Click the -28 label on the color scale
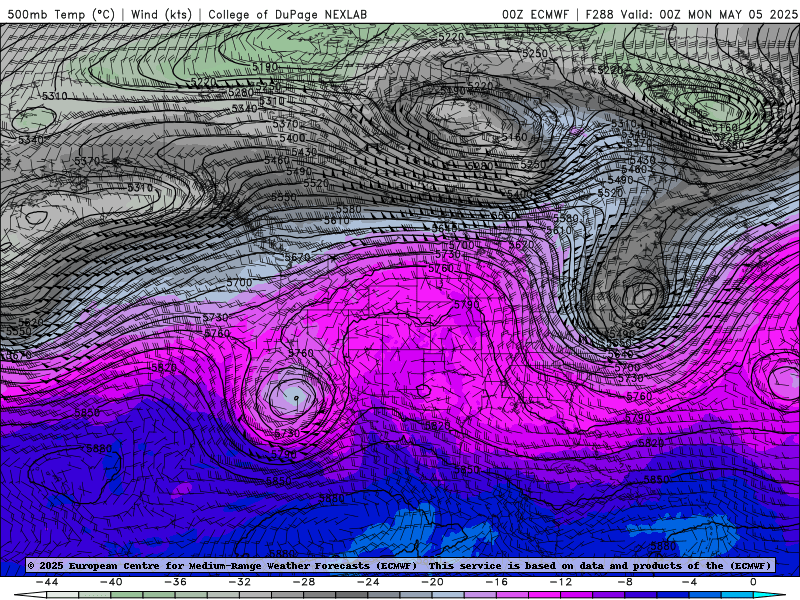 point(304,582)
